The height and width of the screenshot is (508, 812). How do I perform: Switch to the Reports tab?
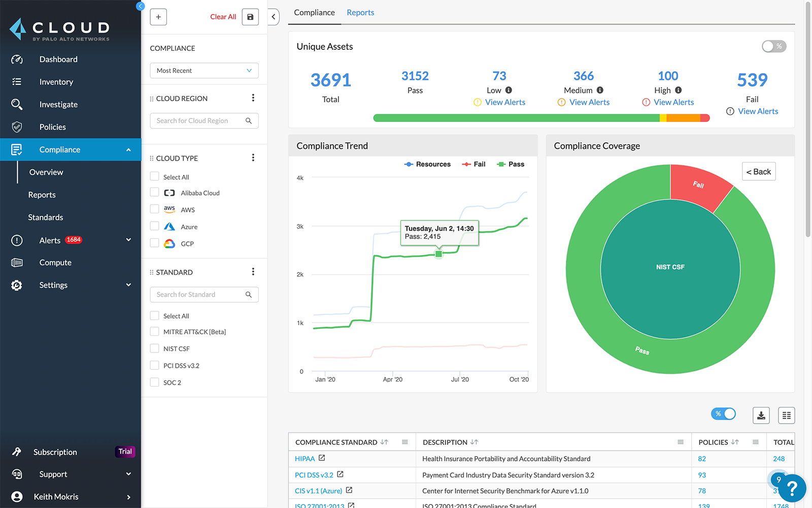click(x=360, y=12)
